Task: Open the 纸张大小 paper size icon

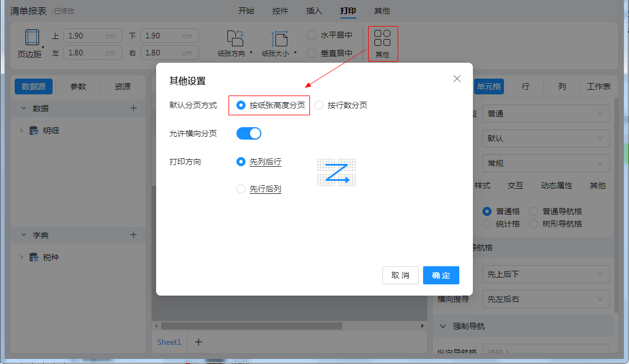Action: (x=279, y=38)
